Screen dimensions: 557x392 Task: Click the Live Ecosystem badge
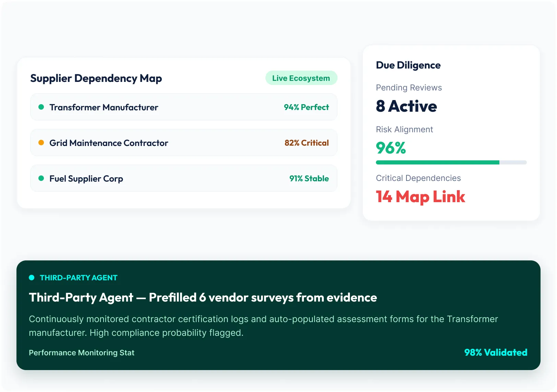[x=301, y=78]
